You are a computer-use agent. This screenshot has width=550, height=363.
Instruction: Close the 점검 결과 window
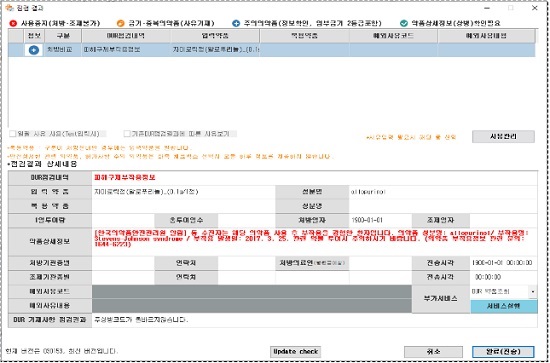pyautogui.click(x=535, y=8)
